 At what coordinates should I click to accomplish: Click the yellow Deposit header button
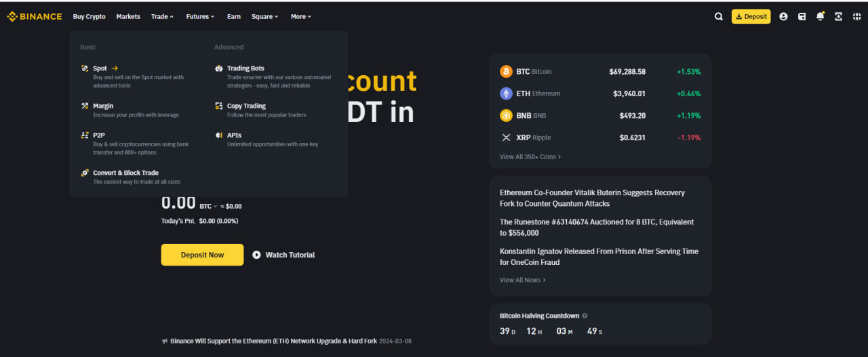tap(751, 16)
